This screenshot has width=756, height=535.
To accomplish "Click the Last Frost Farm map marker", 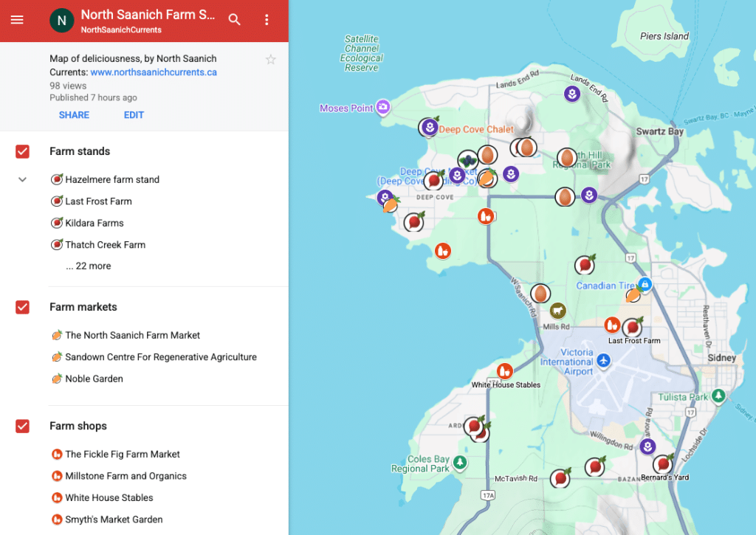I will 632,327.
